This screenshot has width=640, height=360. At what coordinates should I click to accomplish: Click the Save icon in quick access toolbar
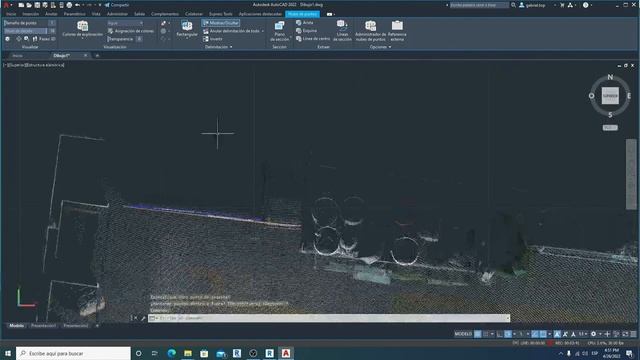(x=37, y=5)
